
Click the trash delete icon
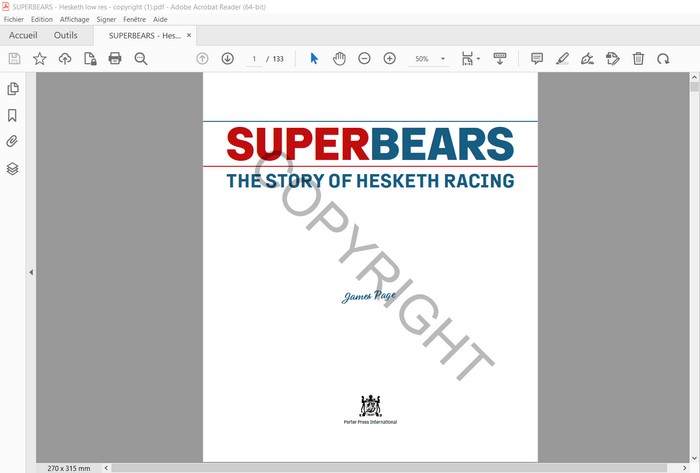click(x=638, y=58)
